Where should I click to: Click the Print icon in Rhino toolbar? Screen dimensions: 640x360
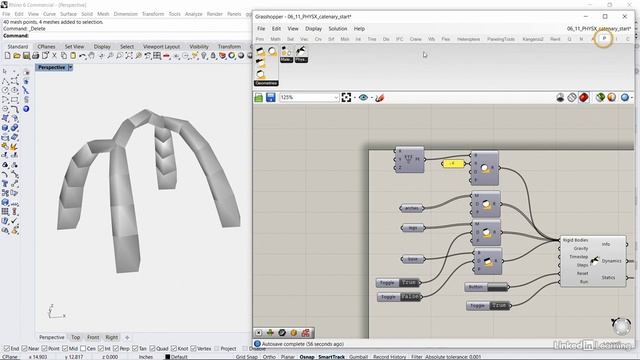pos(36,56)
